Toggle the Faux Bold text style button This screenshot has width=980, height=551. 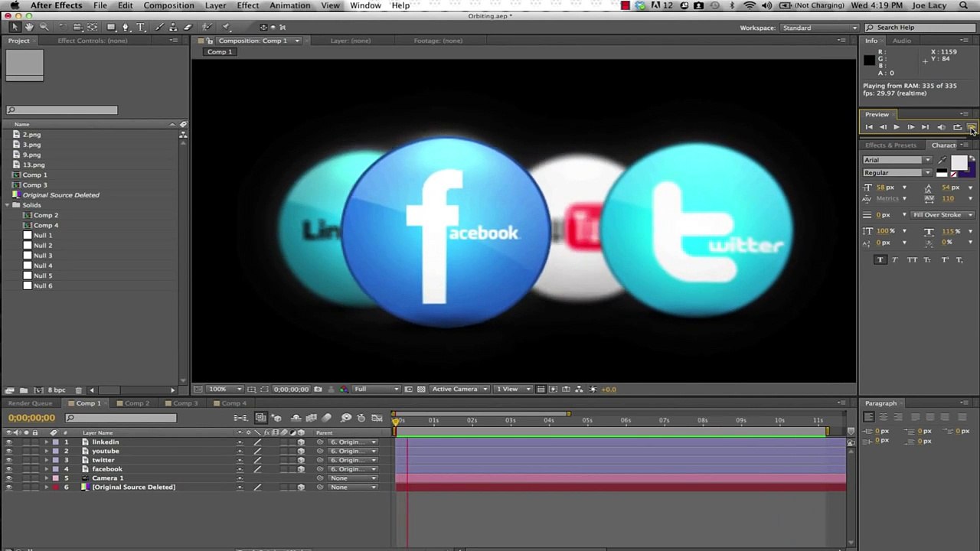(880, 260)
